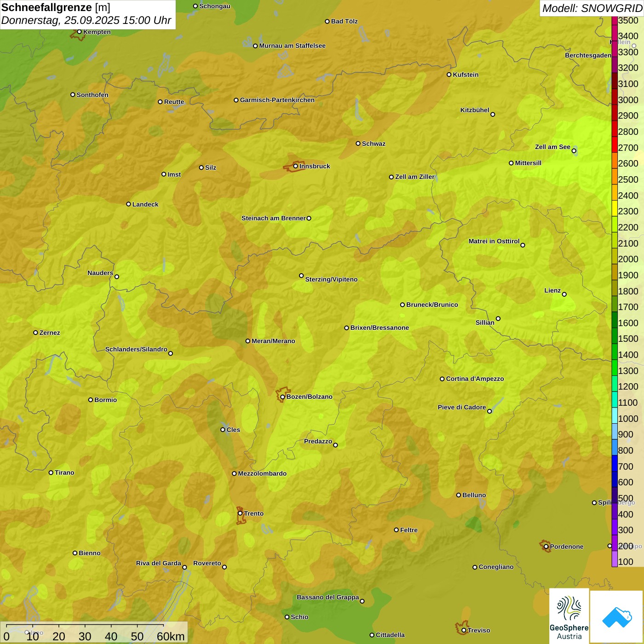Select the Lienz marker circle
The height and width of the screenshot is (644, 644).
pos(564,294)
